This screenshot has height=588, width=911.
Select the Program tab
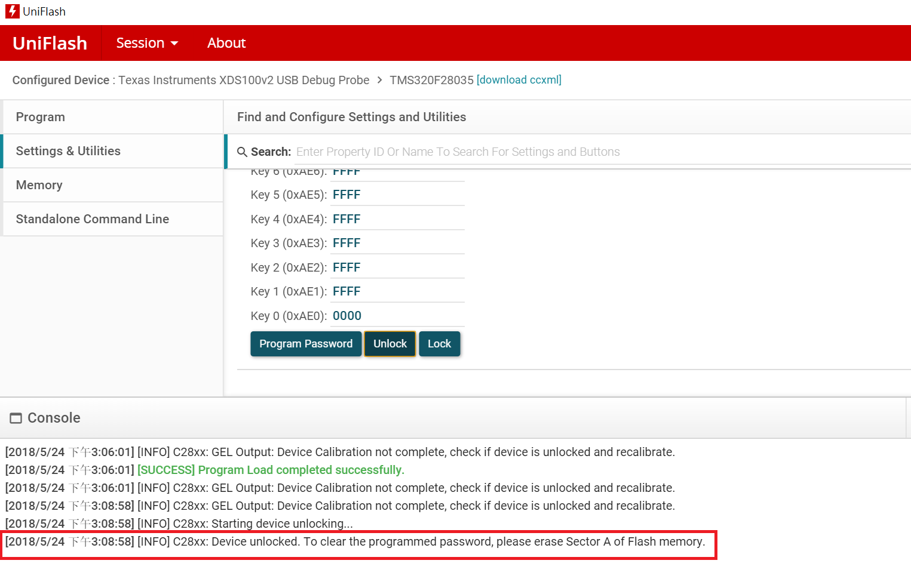click(x=114, y=117)
